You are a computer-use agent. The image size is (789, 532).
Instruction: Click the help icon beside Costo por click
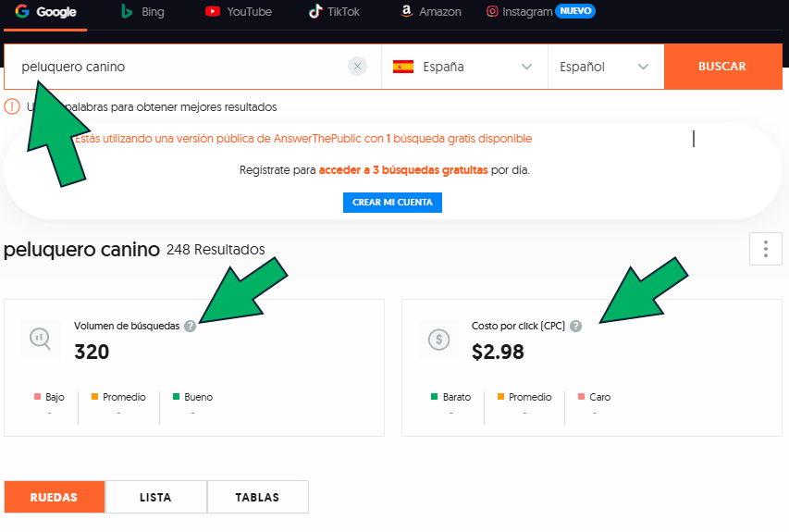[x=575, y=326]
